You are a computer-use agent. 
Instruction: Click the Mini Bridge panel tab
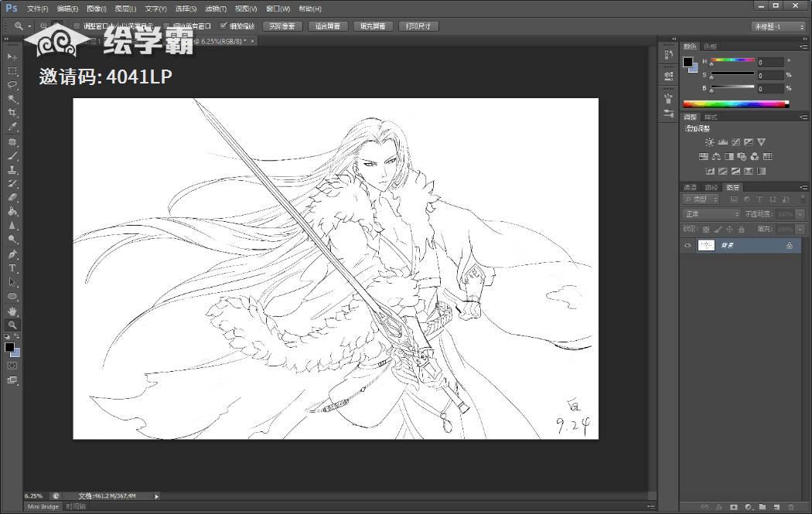(43, 507)
